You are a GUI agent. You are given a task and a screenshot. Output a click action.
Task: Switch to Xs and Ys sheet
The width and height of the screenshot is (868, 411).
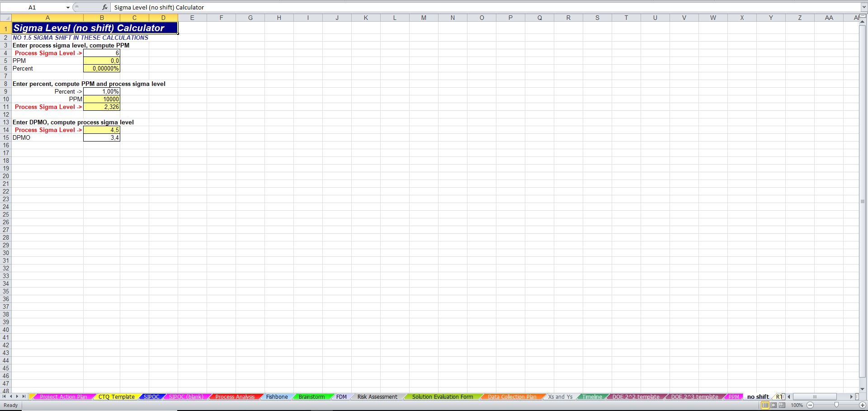pyautogui.click(x=560, y=397)
